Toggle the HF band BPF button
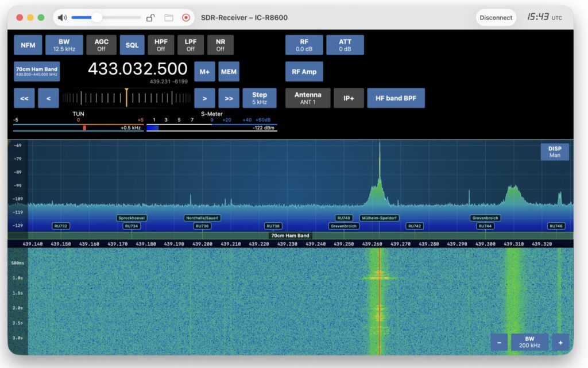 (x=396, y=98)
